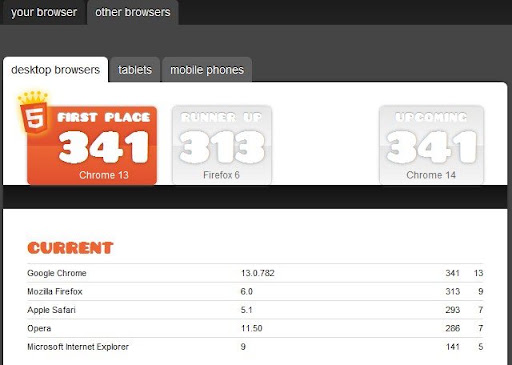Click the Upcoming Chrome 14 card
512x365 pixels.
coord(431,145)
